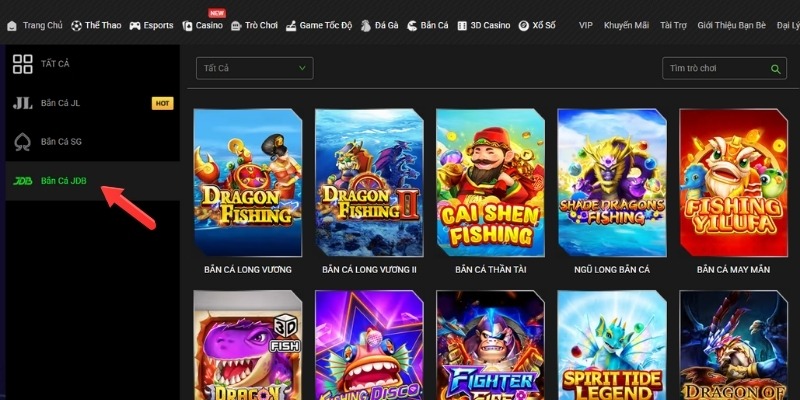800x400 pixels.
Task: Open Shade Dragons Fishing game tile
Action: [x=611, y=181]
